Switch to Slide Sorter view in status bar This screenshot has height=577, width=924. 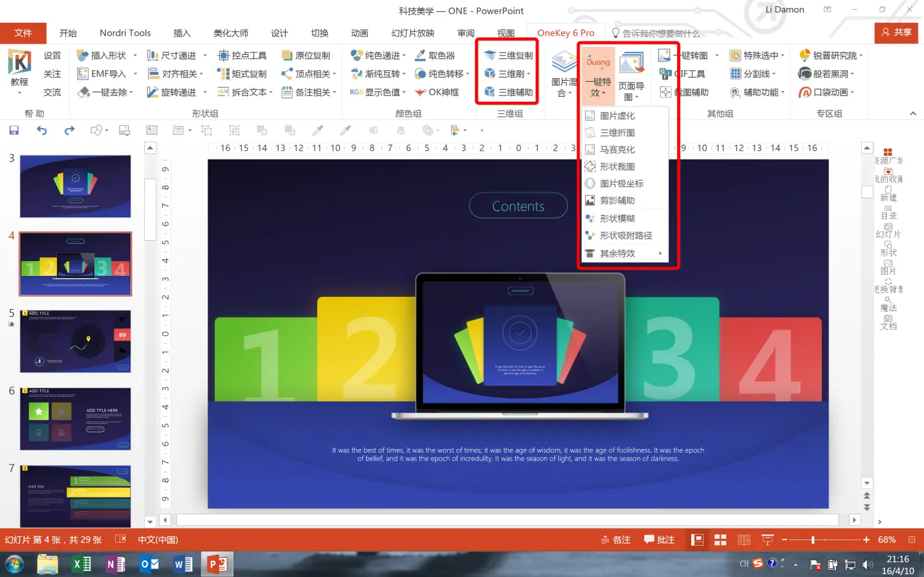tap(720, 540)
